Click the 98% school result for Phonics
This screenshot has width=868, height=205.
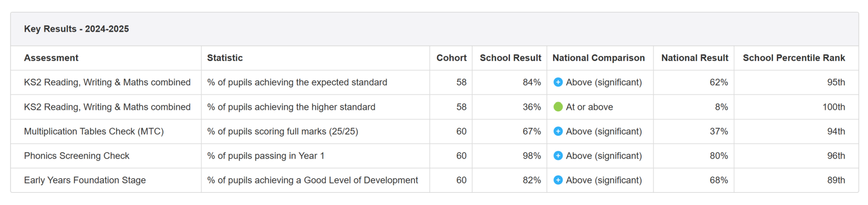[x=532, y=155]
